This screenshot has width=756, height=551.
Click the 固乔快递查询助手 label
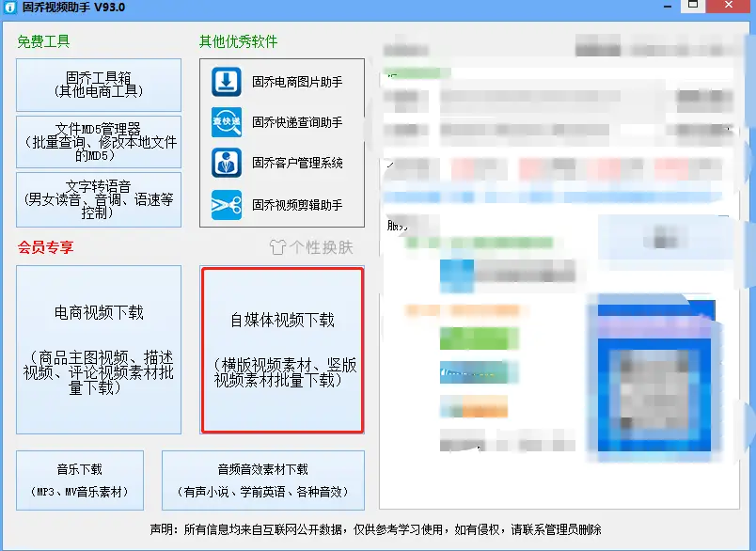[297, 122]
